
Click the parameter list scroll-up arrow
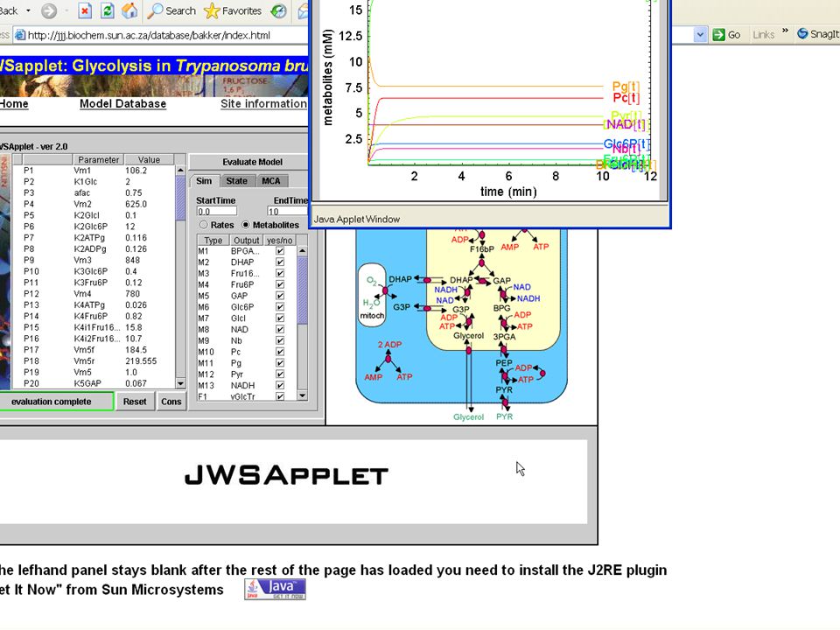tap(180, 170)
